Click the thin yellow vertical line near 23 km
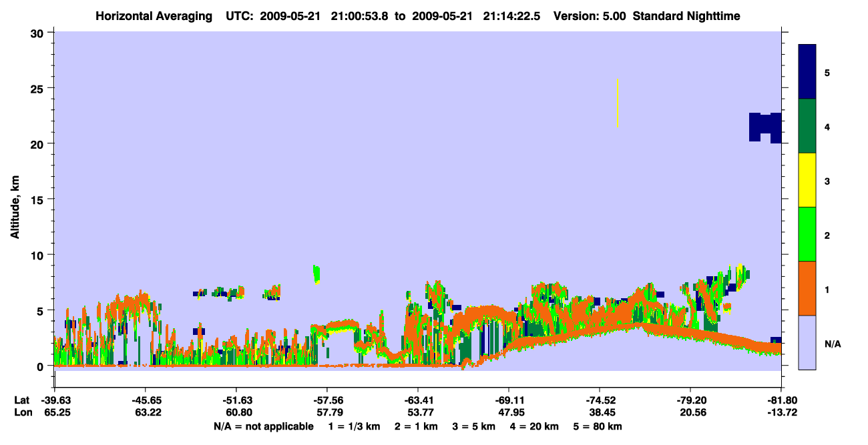This screenshot has width=868, height=445. [618, 103]
